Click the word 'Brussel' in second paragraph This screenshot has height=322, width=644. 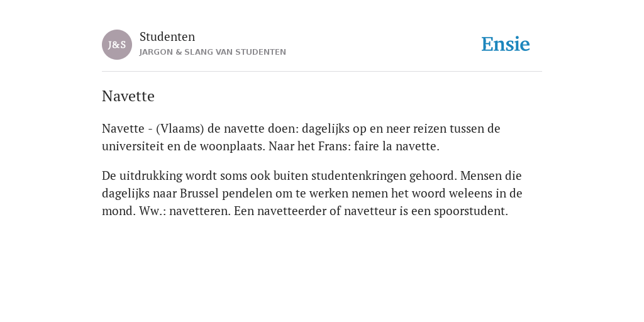(199, 193)
